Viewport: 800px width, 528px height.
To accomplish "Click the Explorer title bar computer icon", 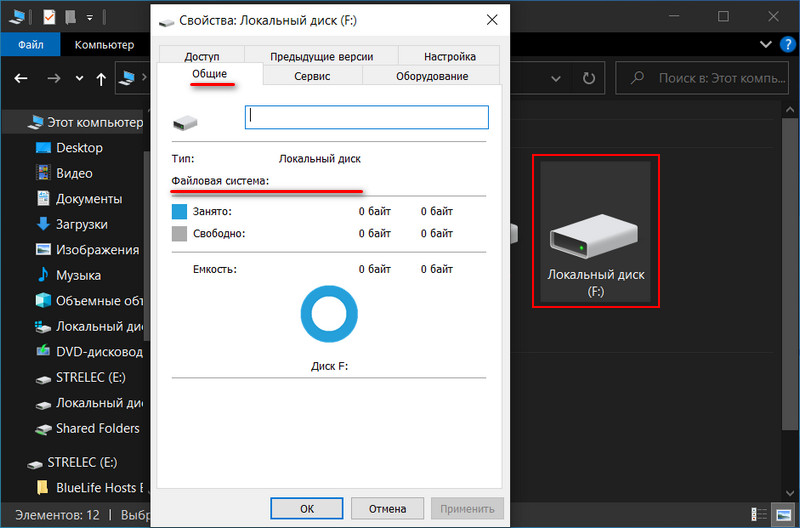I will click(x=17, y=17).
